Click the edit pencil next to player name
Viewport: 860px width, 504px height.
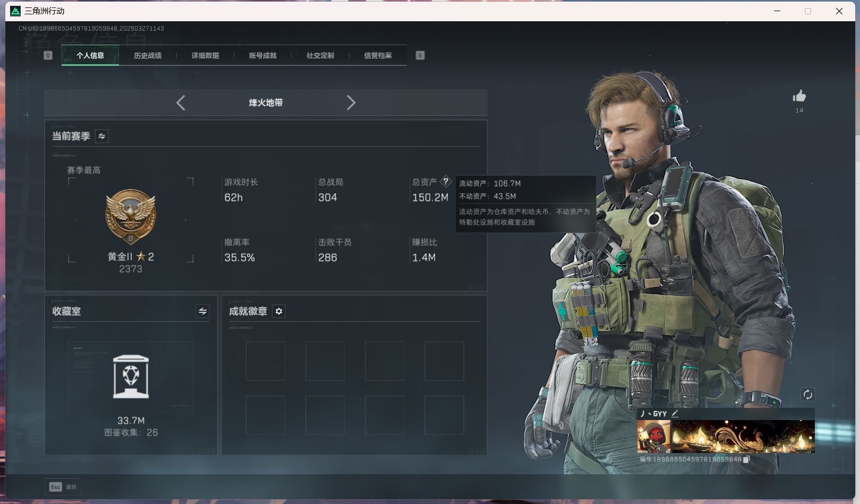pyautogui.click(x=675, y=414)
